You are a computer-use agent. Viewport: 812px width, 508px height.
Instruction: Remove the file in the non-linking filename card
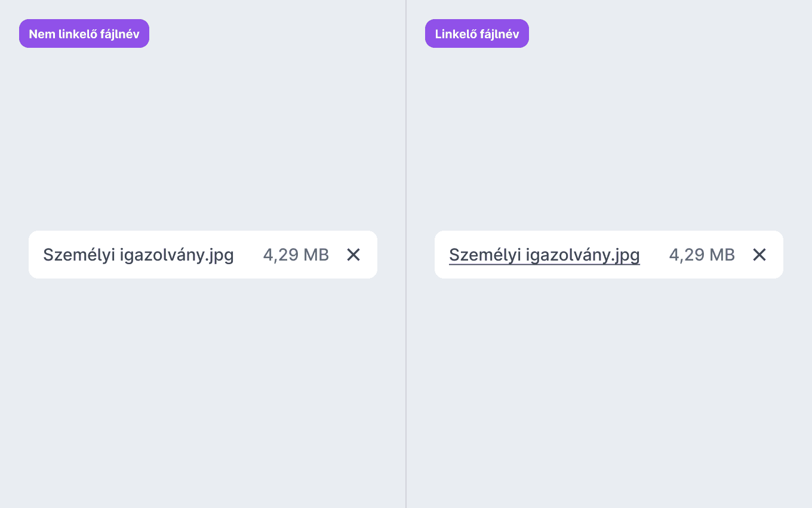[353, 255]
